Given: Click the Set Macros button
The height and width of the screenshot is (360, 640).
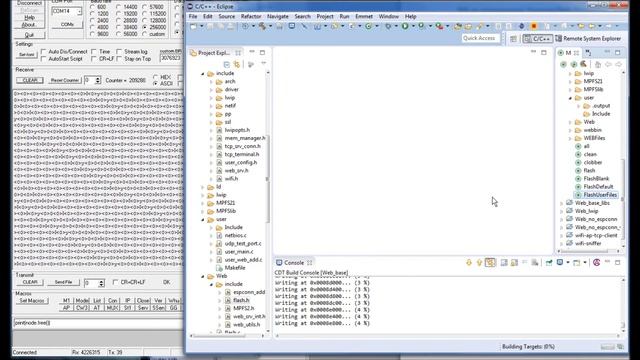Looking at the screenshot, I should (32, 301).
